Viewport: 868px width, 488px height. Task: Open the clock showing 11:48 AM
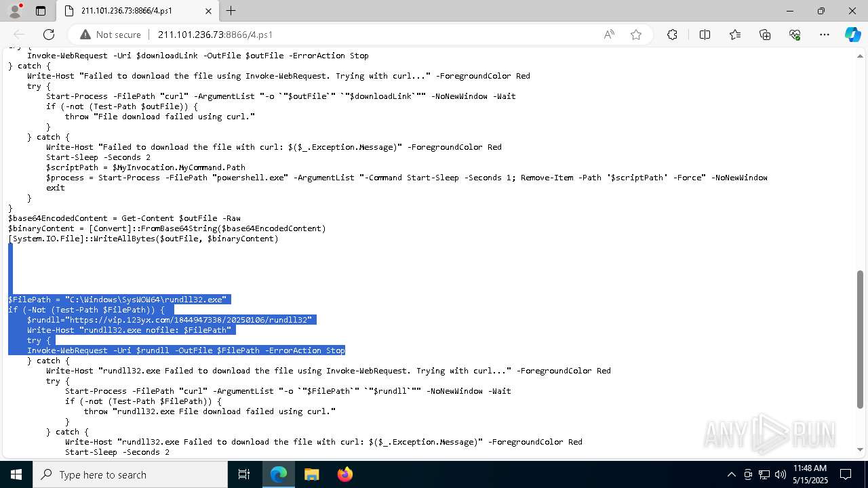click(x=810, y=474)
